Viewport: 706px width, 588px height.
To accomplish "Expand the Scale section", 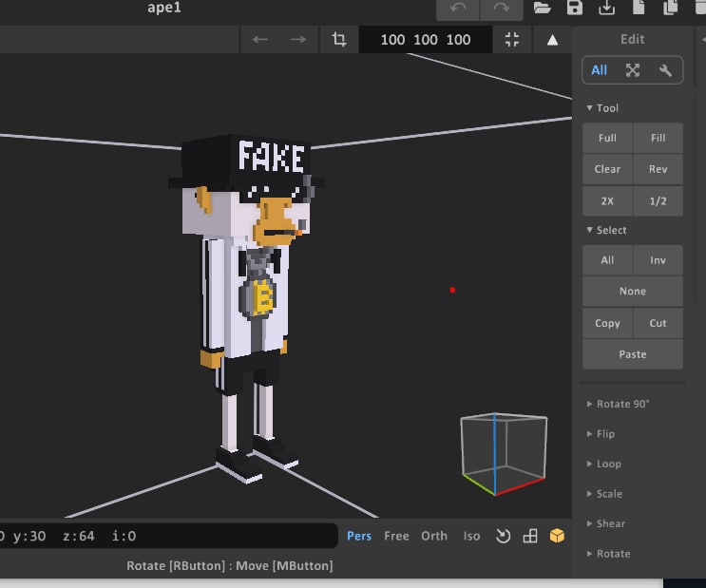I will tap(604, 494).
